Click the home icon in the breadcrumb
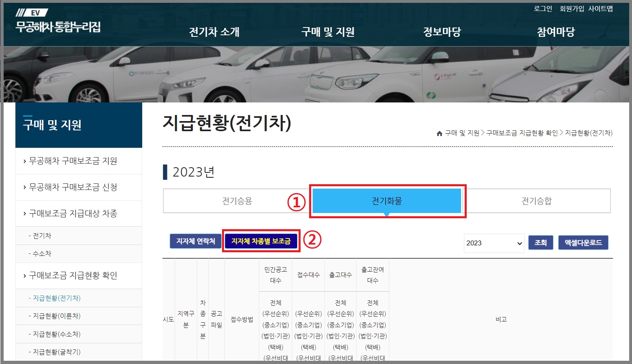 click(x=439, y=133)
